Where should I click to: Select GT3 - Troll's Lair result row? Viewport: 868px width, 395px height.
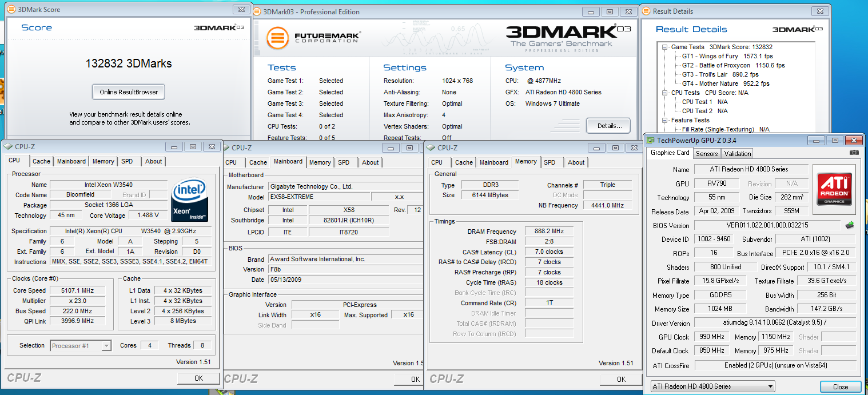pos(720,74)
